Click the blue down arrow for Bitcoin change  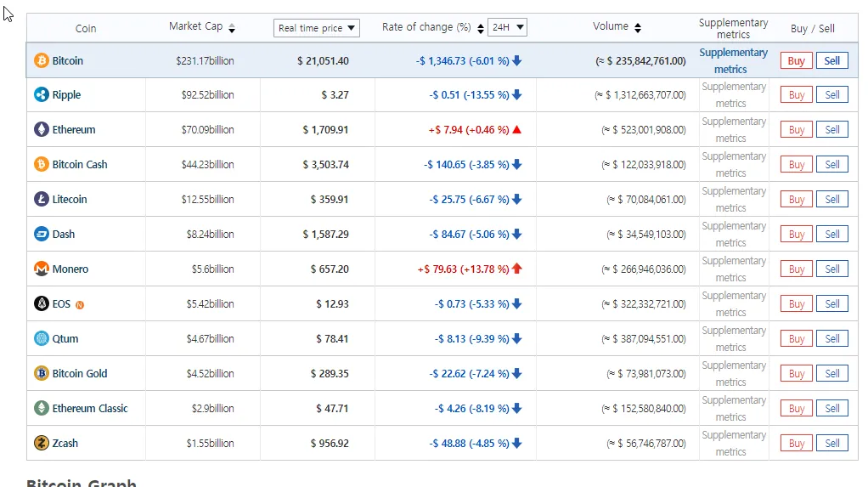click(x=517, y=60)
